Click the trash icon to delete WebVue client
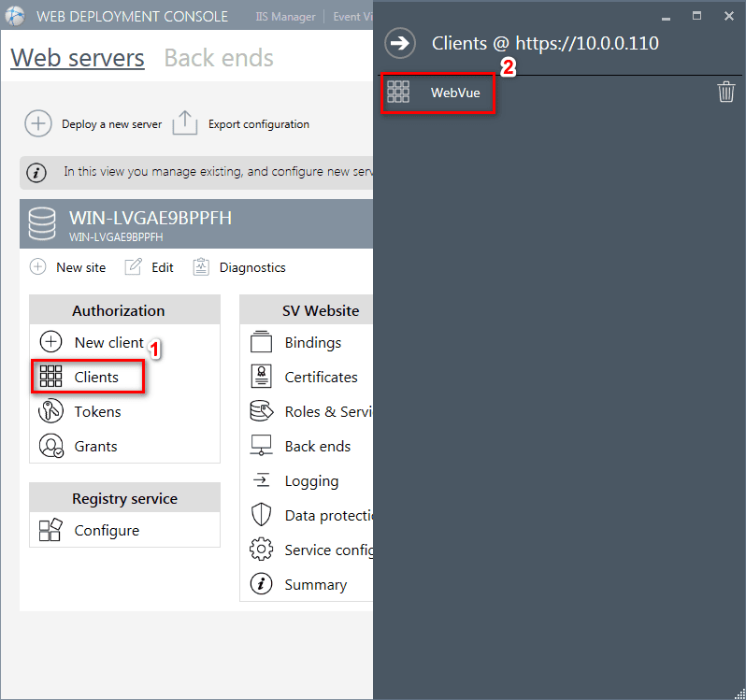Screen dimensions: 746x700 725,92
